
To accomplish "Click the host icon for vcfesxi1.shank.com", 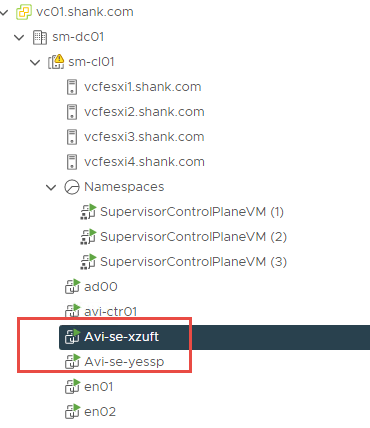I will [72, 87].
